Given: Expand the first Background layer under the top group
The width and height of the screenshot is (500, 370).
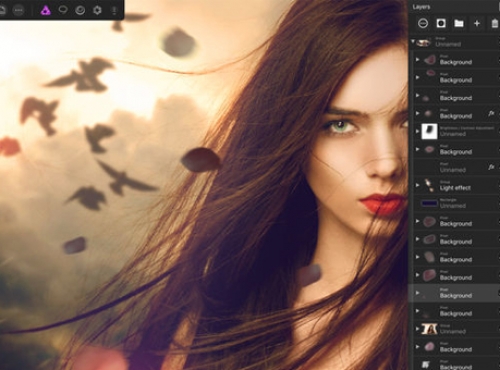Looking at the screenshot, I should [x=417, y=60].
